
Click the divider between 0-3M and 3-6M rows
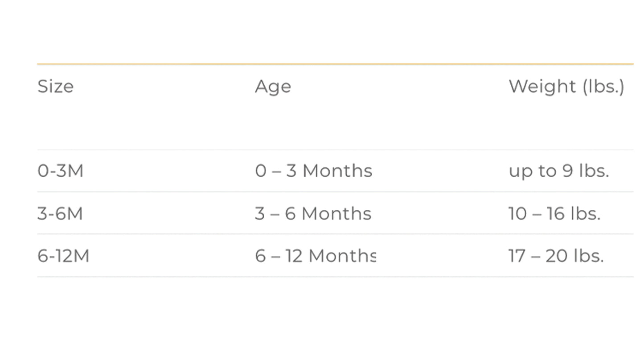pos(335,192)
